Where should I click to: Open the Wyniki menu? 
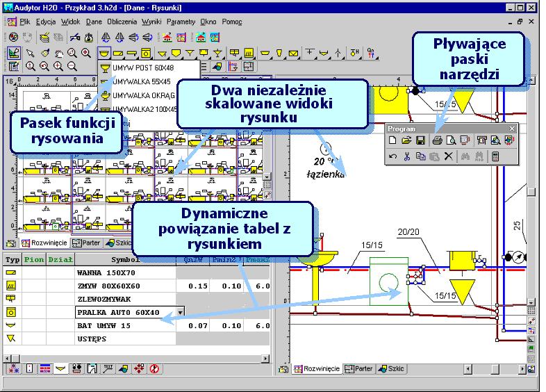[151, 22]
